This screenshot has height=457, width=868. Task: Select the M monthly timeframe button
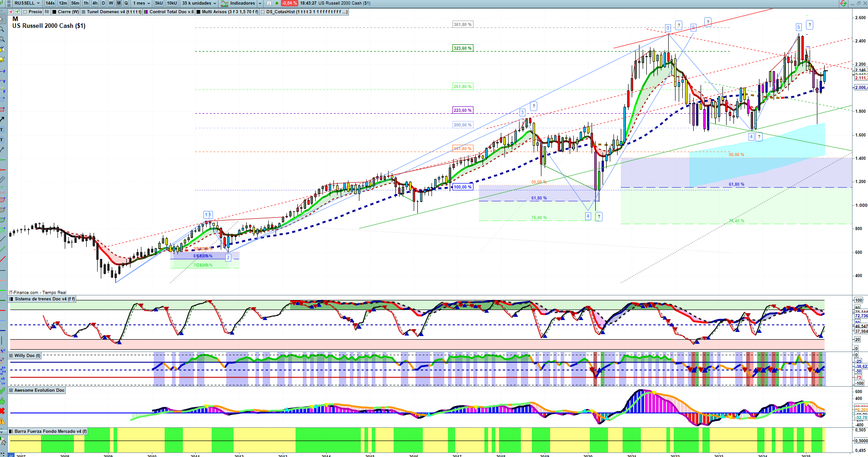coord(119,3)
